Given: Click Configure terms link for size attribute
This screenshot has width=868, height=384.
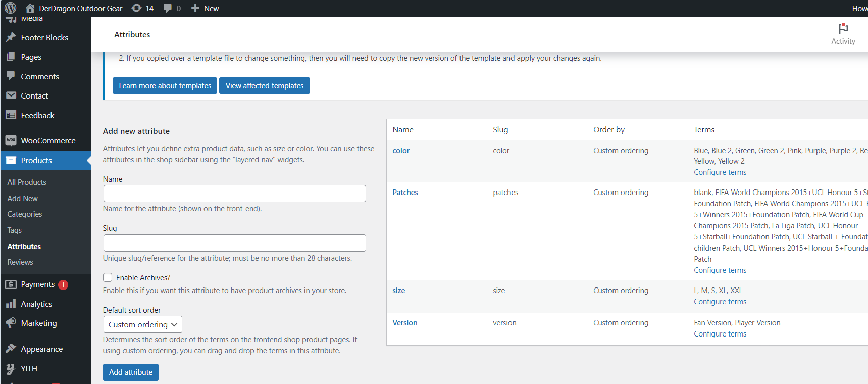Looking at the screenshot, I should (x=720, y=302).
